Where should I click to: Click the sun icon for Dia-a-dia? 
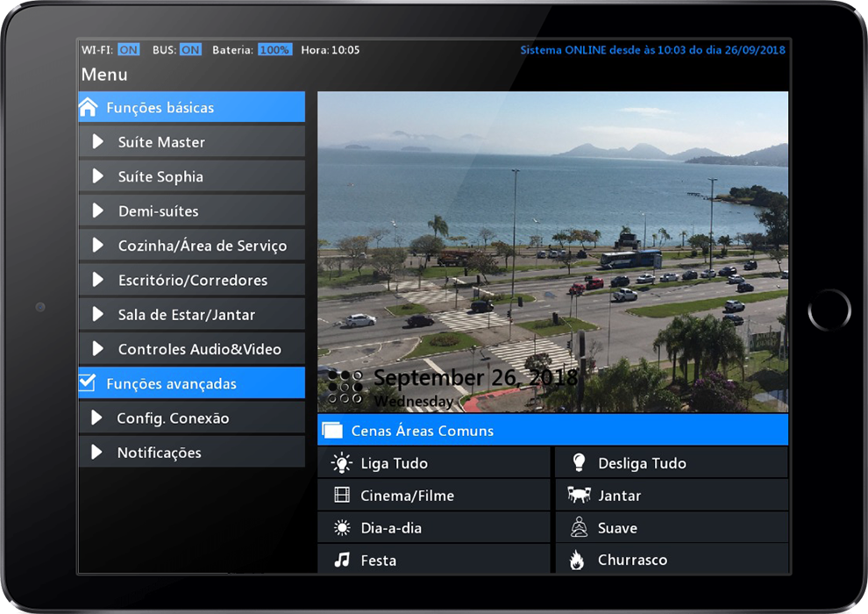click(342, 528)
